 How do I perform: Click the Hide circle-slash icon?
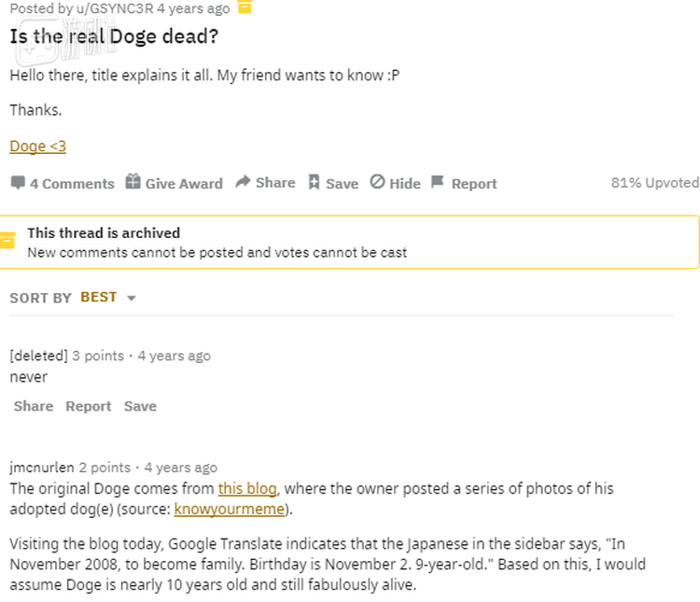[x=377, y=182]
